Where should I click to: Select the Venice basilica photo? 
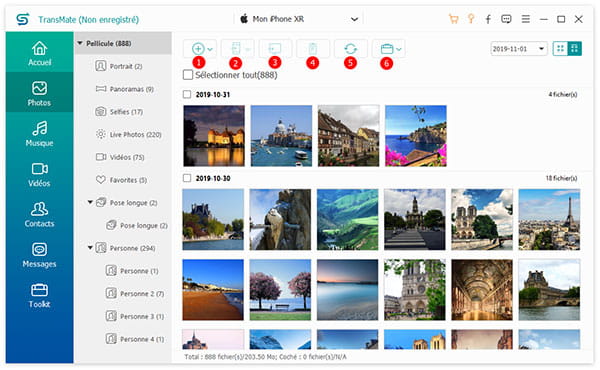click(x=281, y=136)
